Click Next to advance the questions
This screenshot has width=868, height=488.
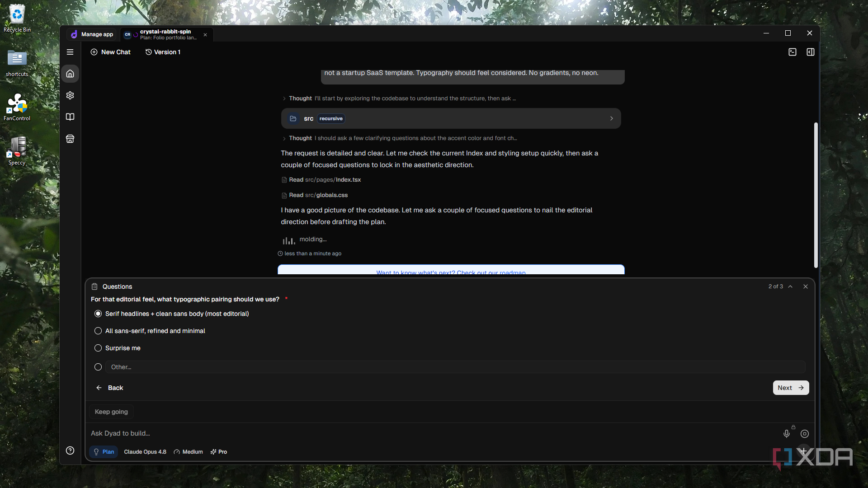(x=791, y=388)
